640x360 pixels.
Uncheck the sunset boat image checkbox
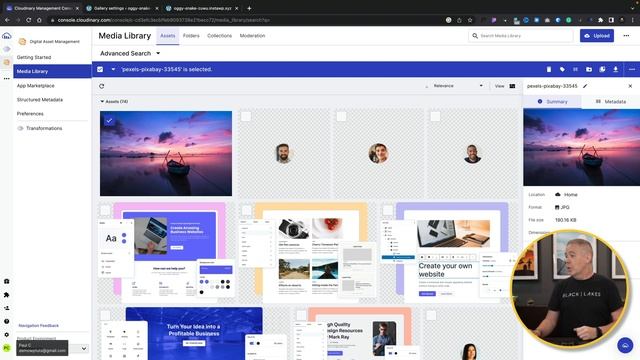coord(109,120)
